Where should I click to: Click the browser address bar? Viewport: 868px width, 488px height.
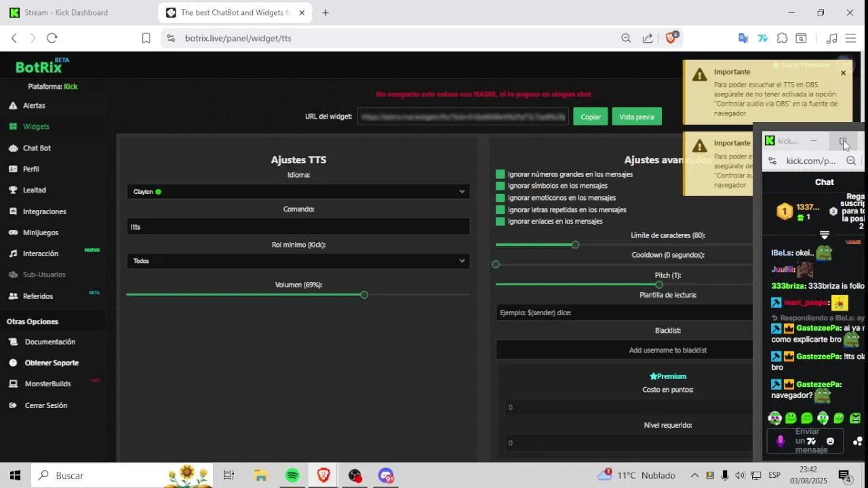point(400,39)
